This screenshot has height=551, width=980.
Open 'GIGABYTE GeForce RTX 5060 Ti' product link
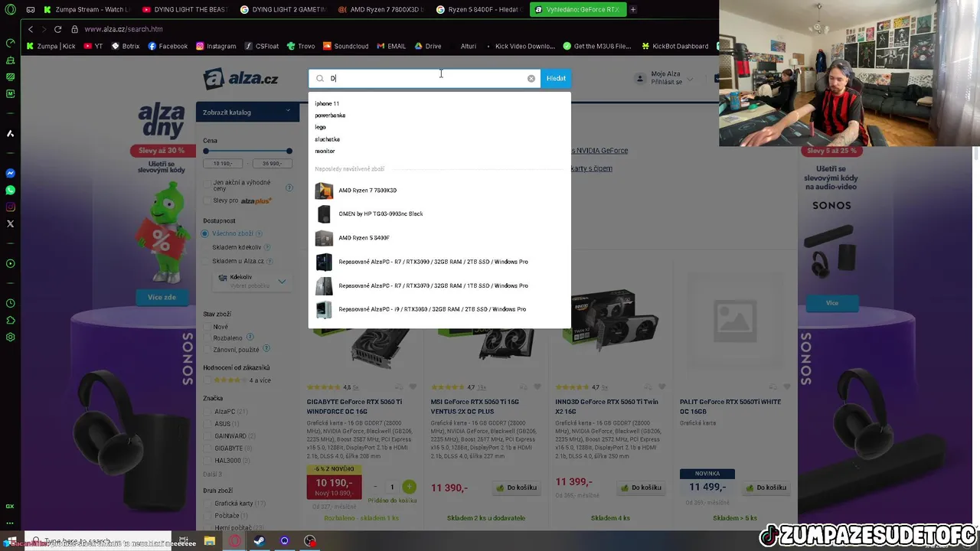click(x=354, y=406)
